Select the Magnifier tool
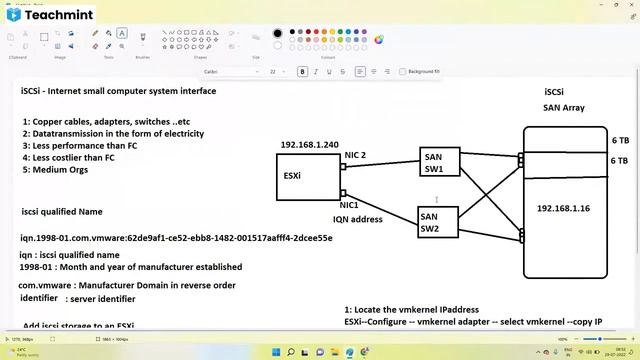 pos(122,47)
